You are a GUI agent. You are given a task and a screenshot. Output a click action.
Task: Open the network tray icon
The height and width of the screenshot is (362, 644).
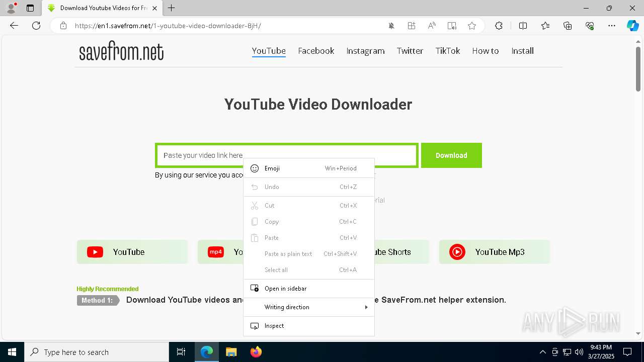(567, 352)
